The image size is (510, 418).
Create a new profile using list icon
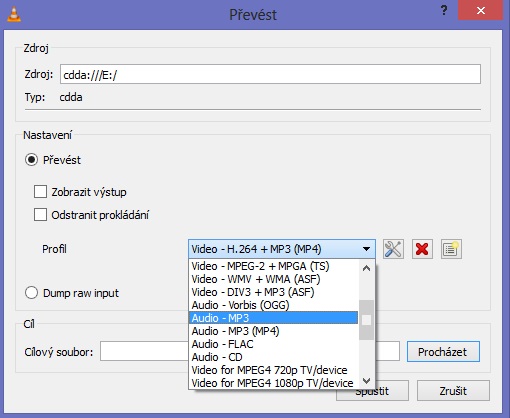coord(451,249)
